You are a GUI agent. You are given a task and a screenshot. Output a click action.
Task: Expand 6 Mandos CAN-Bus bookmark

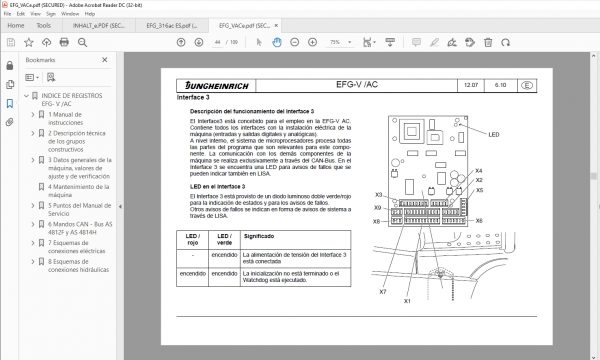(x=33, y=224)
